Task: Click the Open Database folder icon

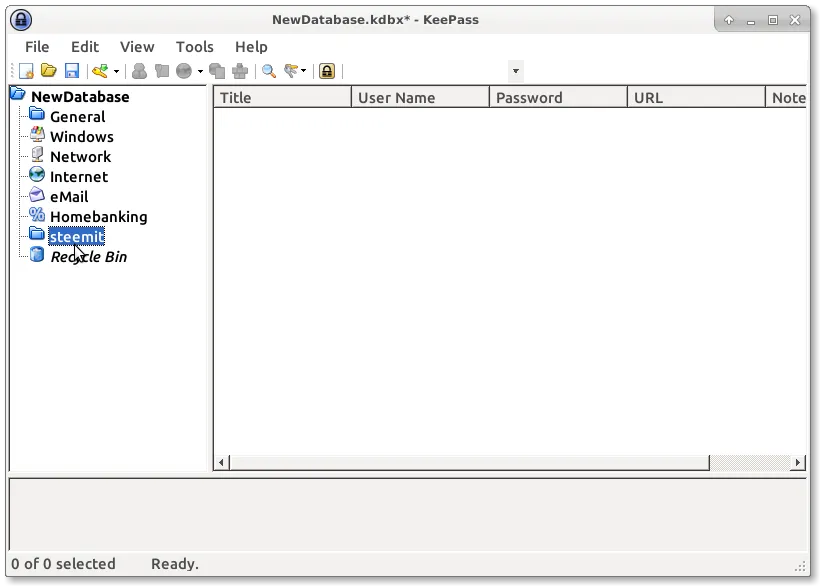Action: 49,71
